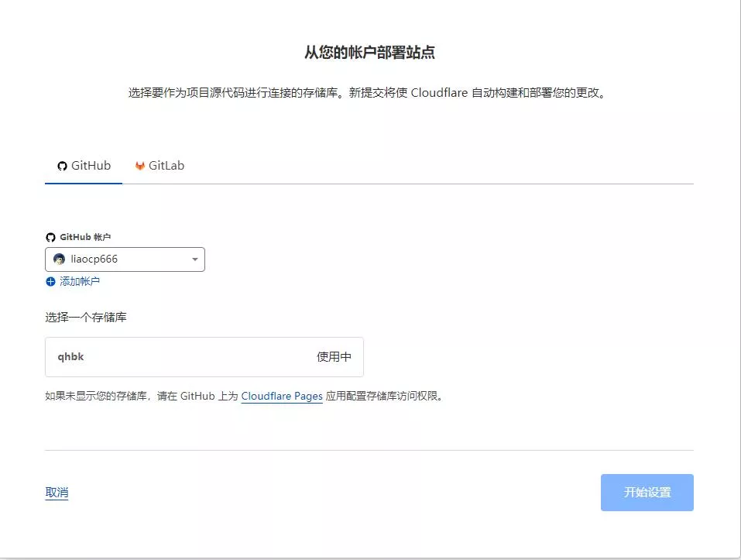This screenshot has width=741, height=560.
Task: Click the 添加帐户 link
Action: pyautogui.click(x=80, y=282)
